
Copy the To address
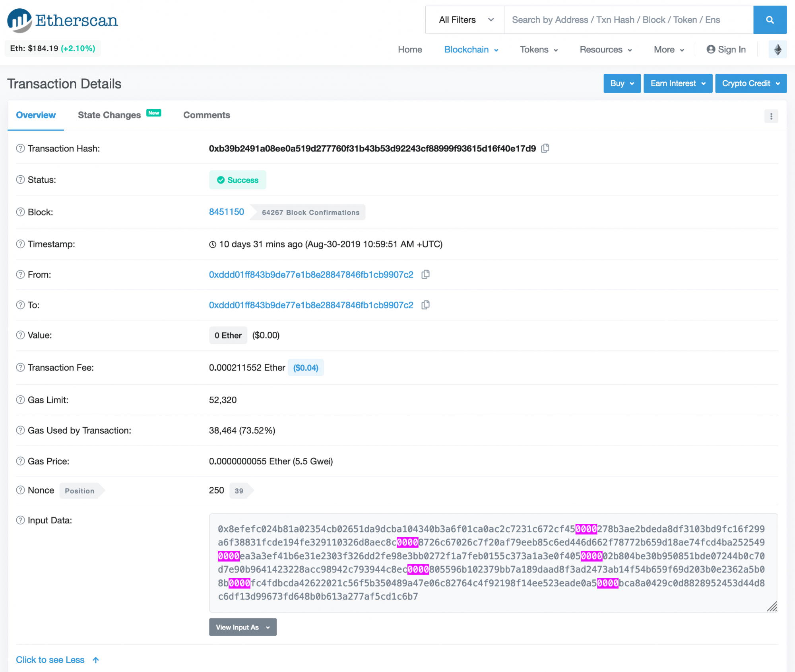point(425,305)
